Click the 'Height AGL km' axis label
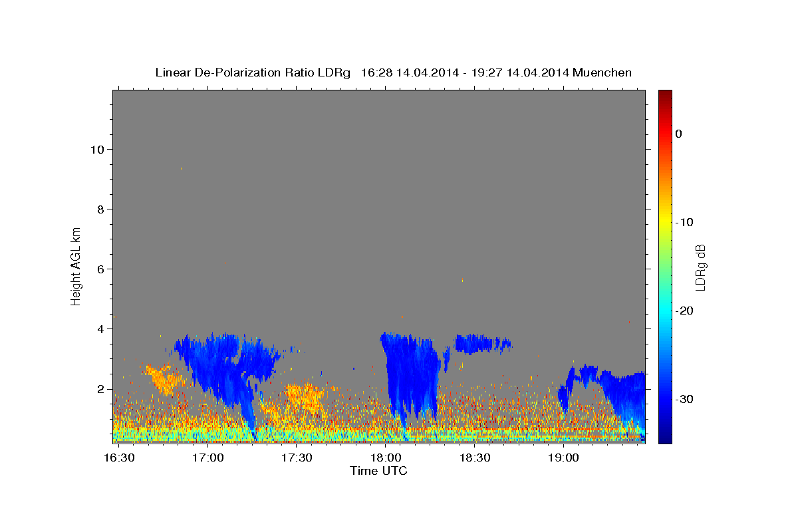The height and width of the screenshot is (532, 798). 76,265
